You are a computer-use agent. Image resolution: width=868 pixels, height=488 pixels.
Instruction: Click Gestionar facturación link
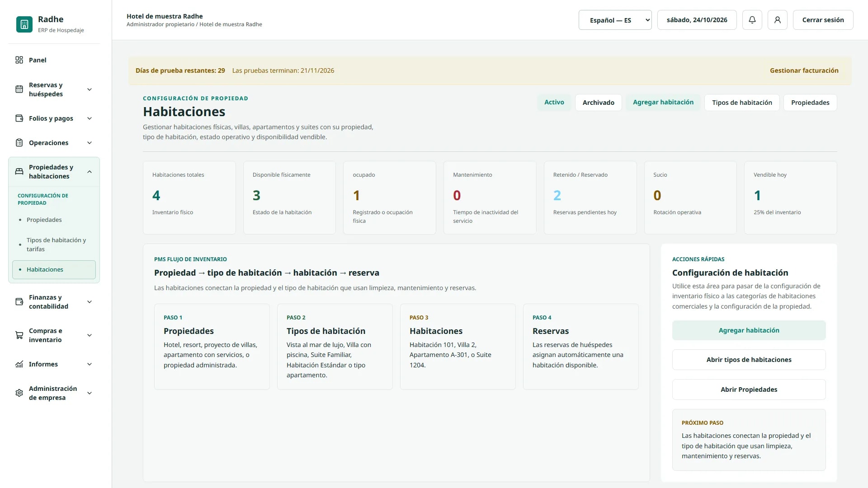click(x=804, y=70)
